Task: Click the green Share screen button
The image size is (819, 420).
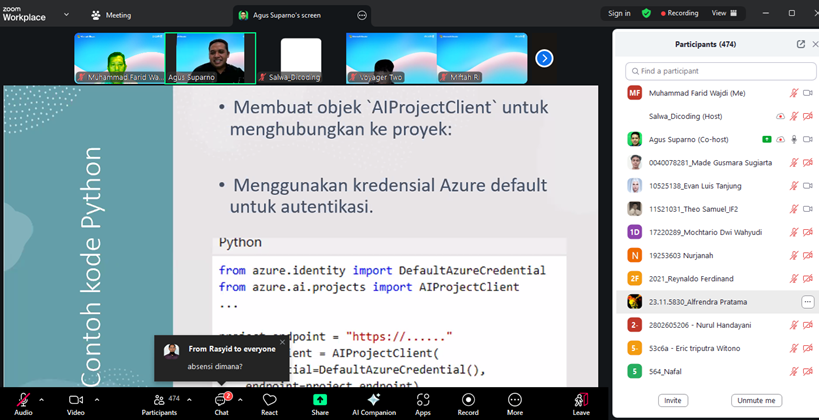Action: point(320,404)
